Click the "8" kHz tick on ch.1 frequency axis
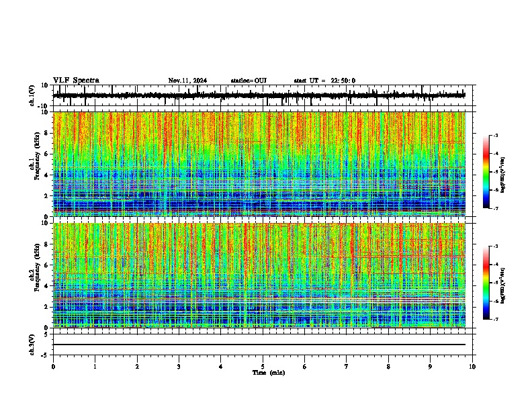The image size is (532, 411). click(47, 133)
